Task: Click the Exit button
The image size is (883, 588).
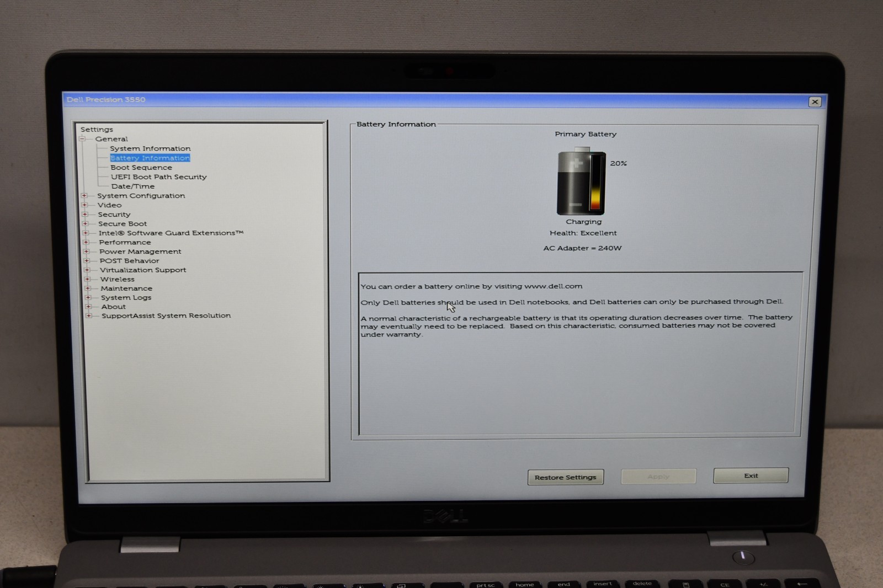Action: (751, 475)
